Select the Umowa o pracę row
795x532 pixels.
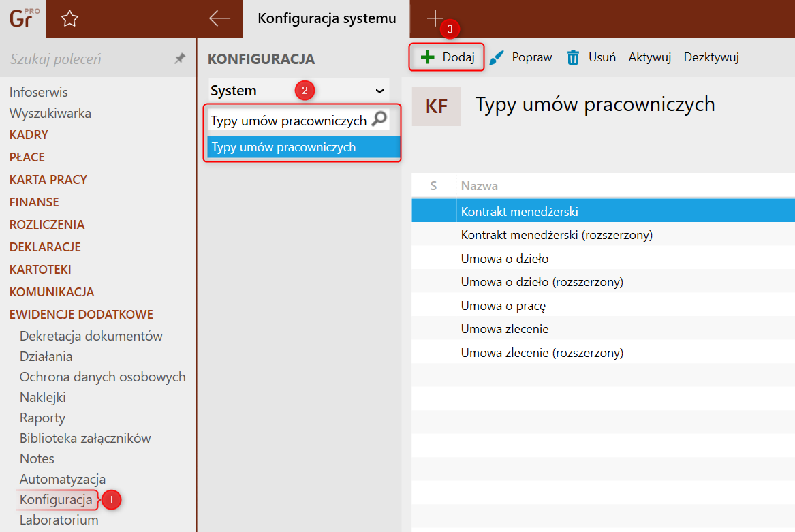603,306
